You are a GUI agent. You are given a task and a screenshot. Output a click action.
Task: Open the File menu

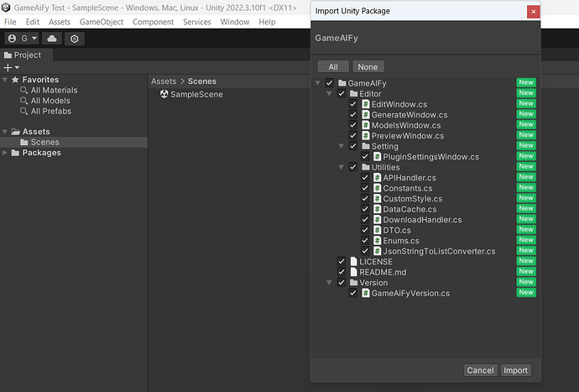[x=10, y=22]
